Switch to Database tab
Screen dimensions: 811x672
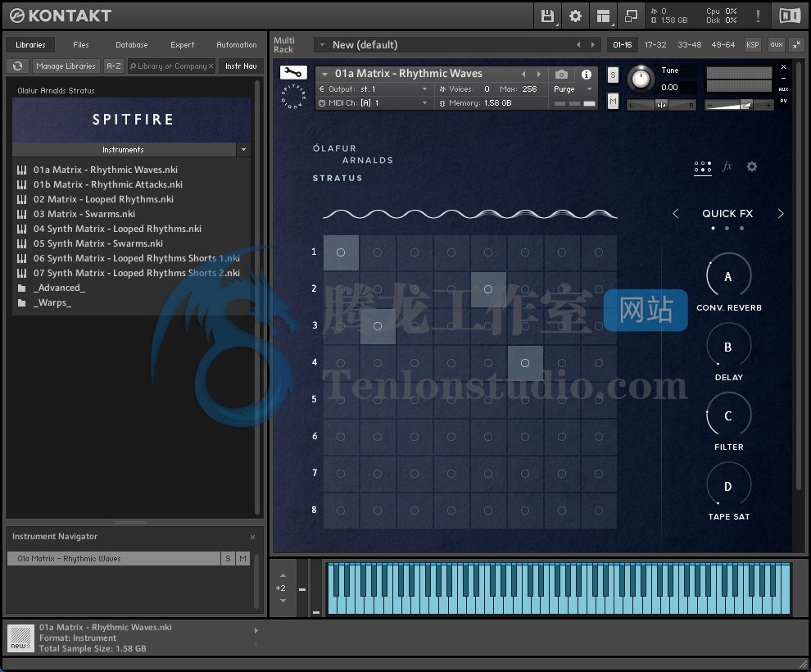point(131,45)
